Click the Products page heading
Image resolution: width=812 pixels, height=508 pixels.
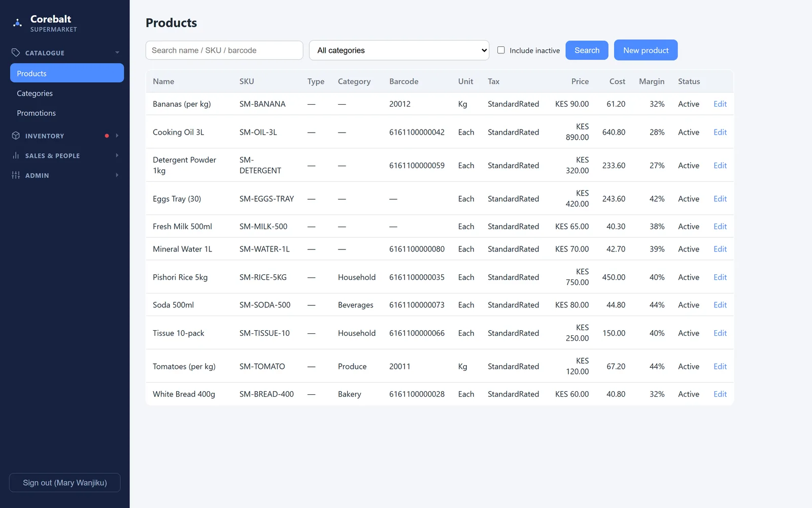[x=171, y=23]
